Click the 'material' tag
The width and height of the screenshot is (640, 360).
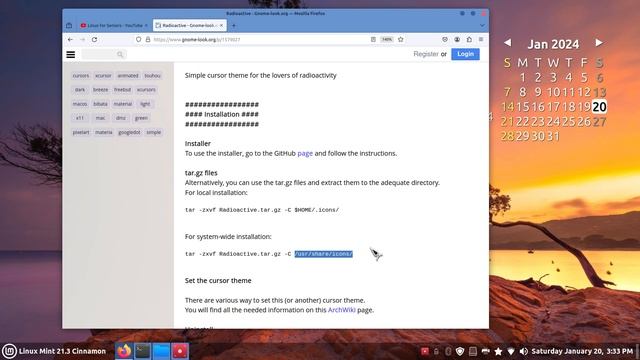[122, 104]
